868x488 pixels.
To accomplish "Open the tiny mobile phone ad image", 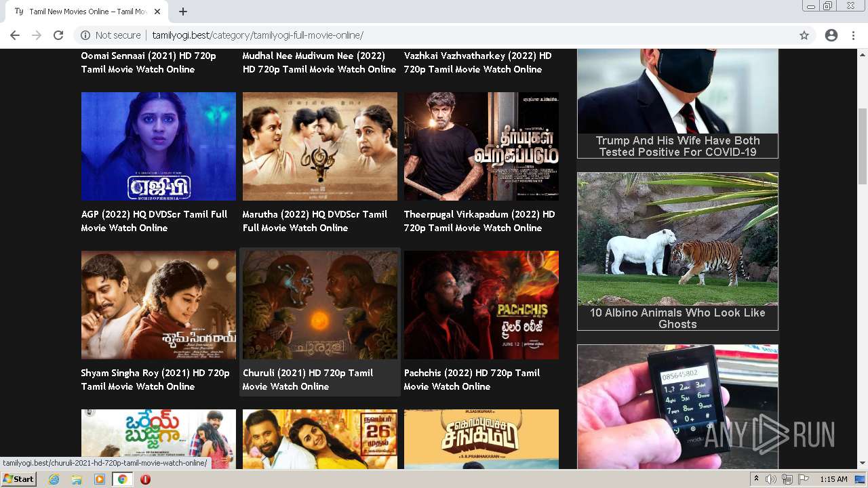I will (677, 407).
